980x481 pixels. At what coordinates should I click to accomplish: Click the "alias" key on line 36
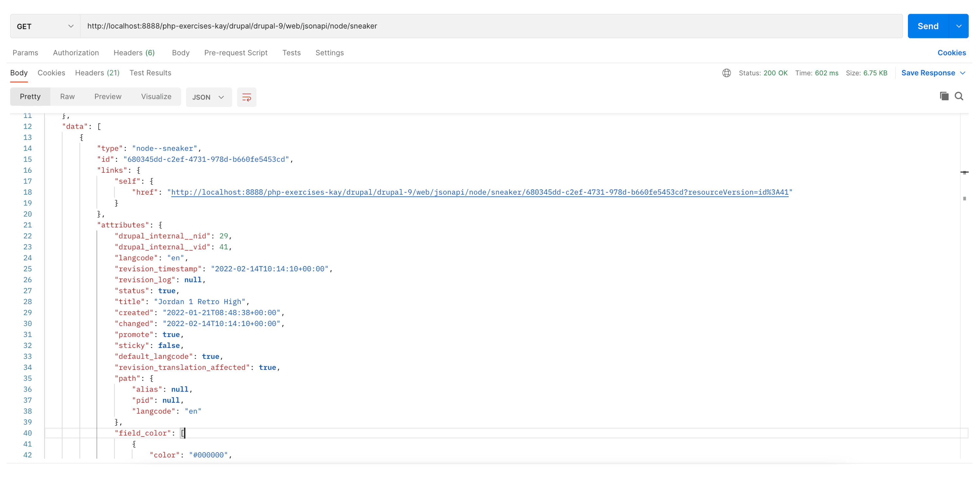click(147, 389)
